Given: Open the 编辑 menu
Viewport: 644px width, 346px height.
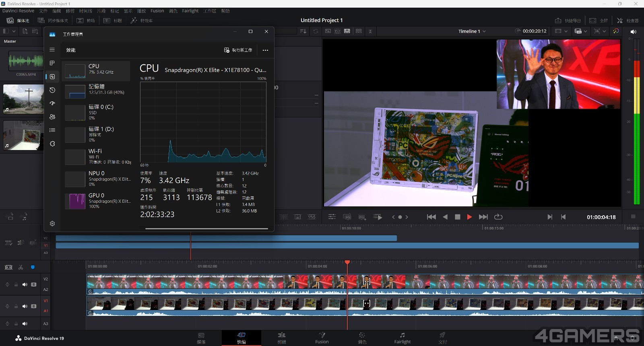Looking at the screenshot, I should point(57,11).
